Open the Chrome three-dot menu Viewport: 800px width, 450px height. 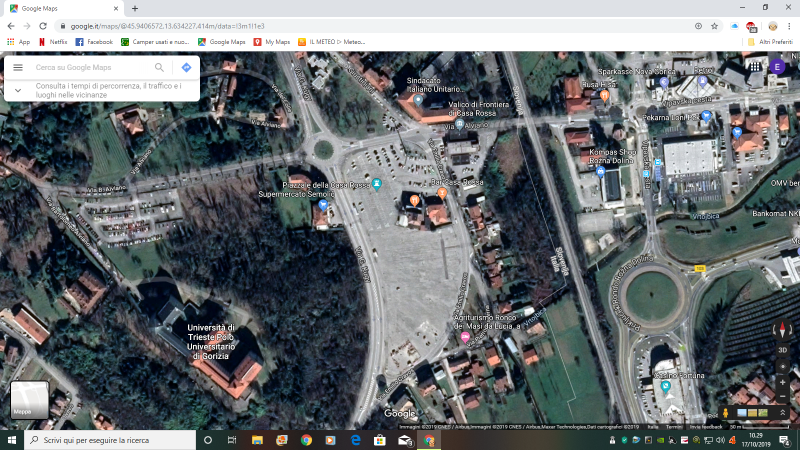[789, 25]
